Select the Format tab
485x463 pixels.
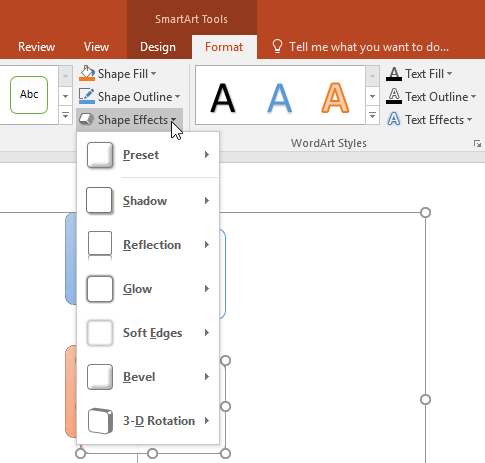click(224, 47)
